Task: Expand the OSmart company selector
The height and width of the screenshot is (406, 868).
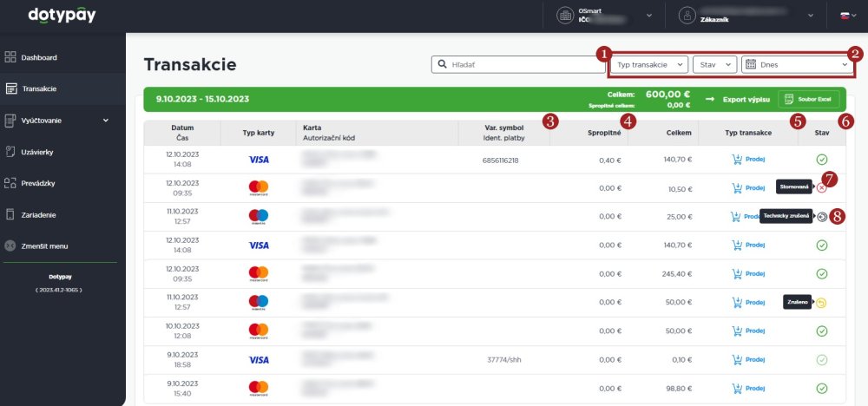Action: (648, 16)
